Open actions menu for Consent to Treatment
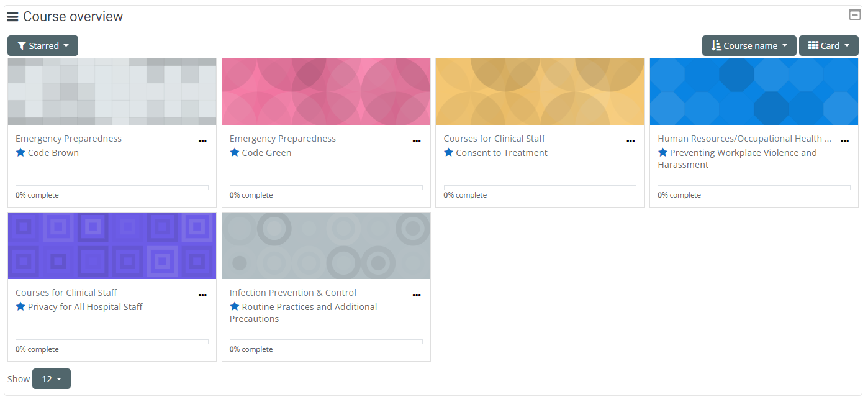868x407 pixels. pyautogui.click(x=630, y=141)
